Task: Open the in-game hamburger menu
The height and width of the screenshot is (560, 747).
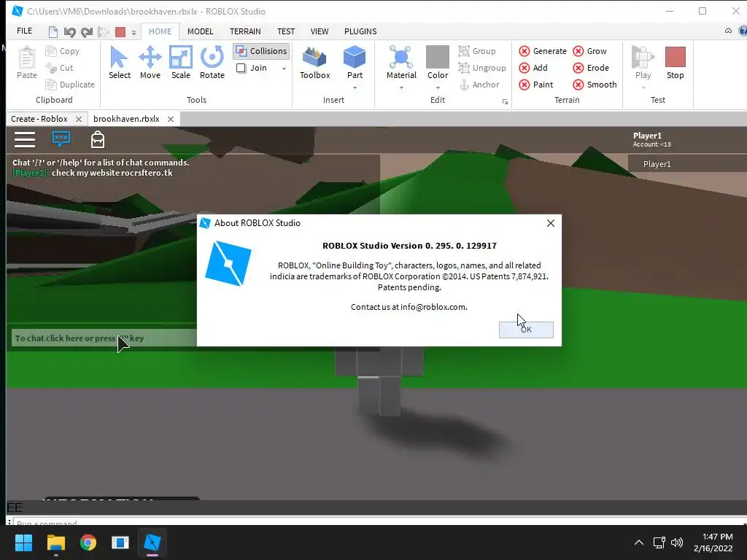Action: click(25, 139)
